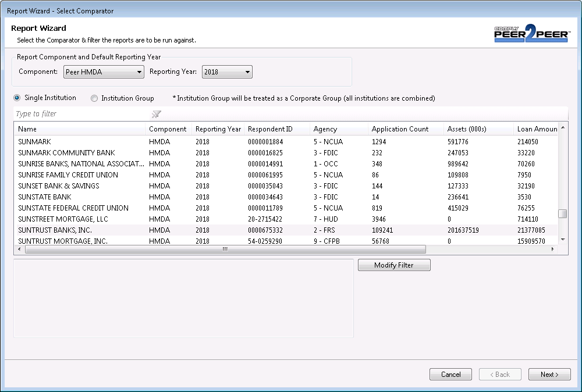Click the Comply Peer2Peer logo
582x392 pixels.
tap(531, 33)
